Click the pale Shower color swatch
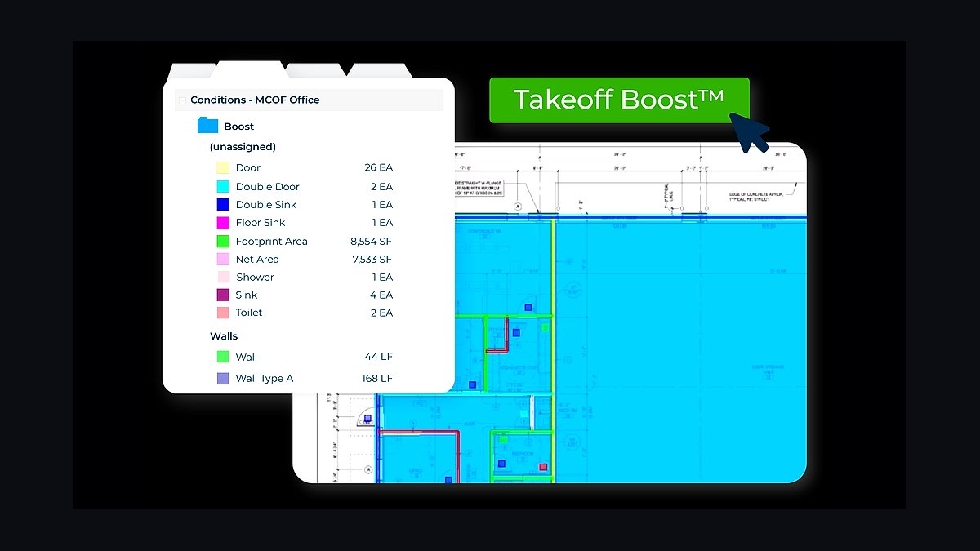This screenshot has height=551, width=980. pos(222,277)
